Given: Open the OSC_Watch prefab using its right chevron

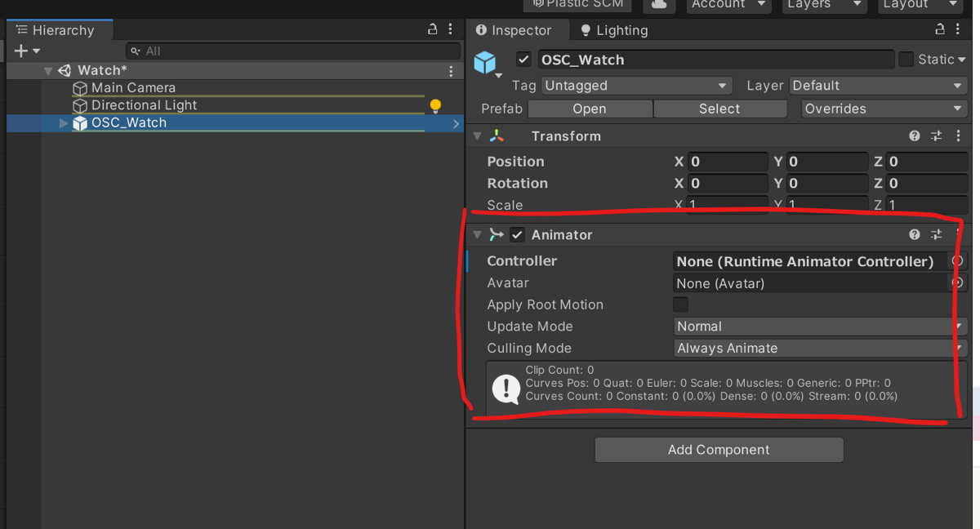Looking at the screenshot, I should pyautogui.click(x=457, y=124).
